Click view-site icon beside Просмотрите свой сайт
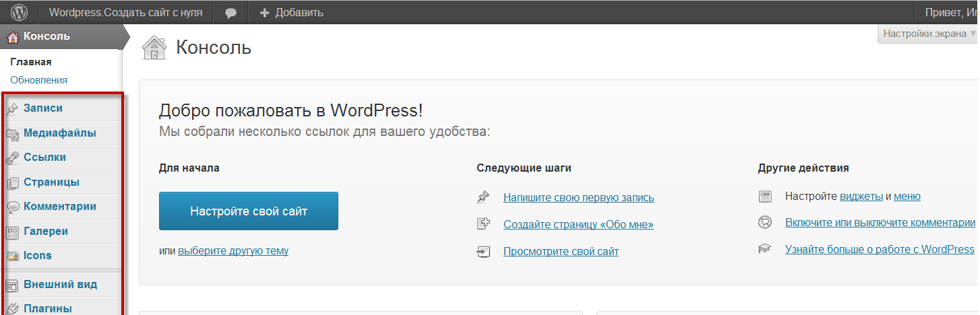 coord(483,252)
